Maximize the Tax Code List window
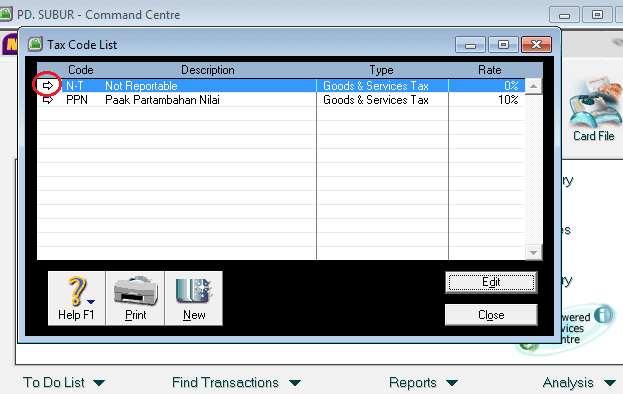This screenshot has height=394, width=623. (x=503, y=44)
